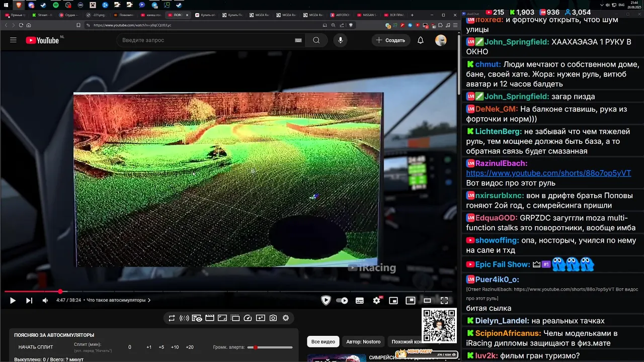
Task: Mute the player volume
Action: [x=45, y=300]
